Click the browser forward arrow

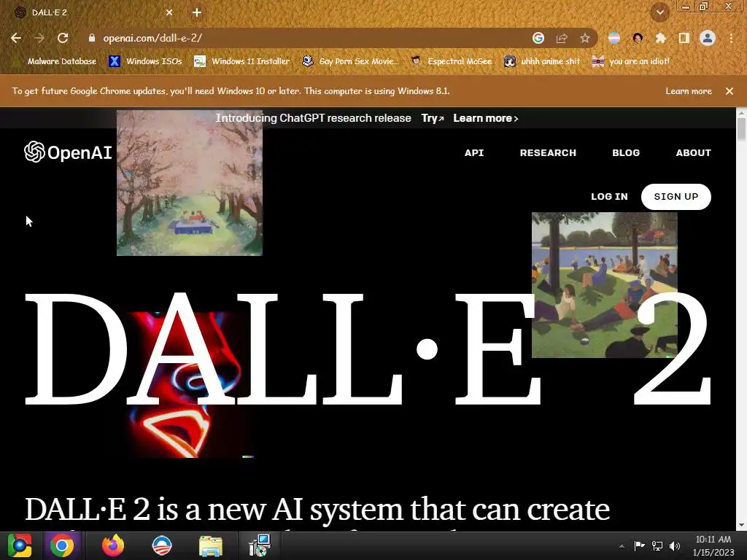(39, 38)
